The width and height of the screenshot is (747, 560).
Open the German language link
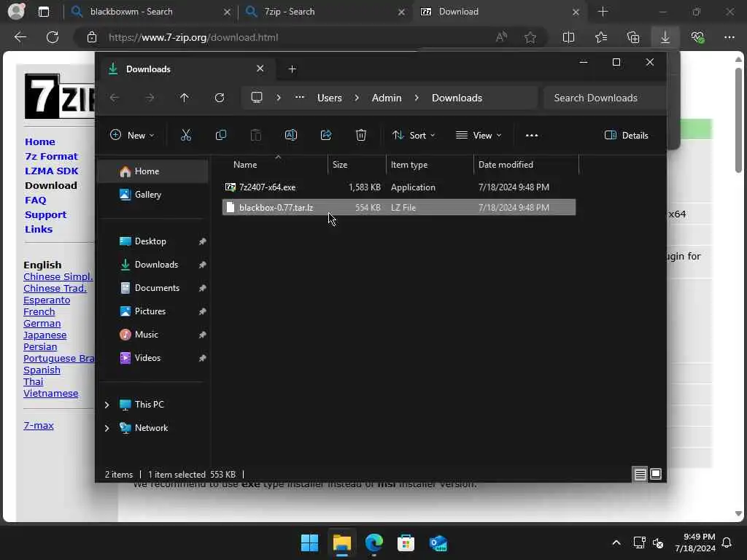pos(42,323)
